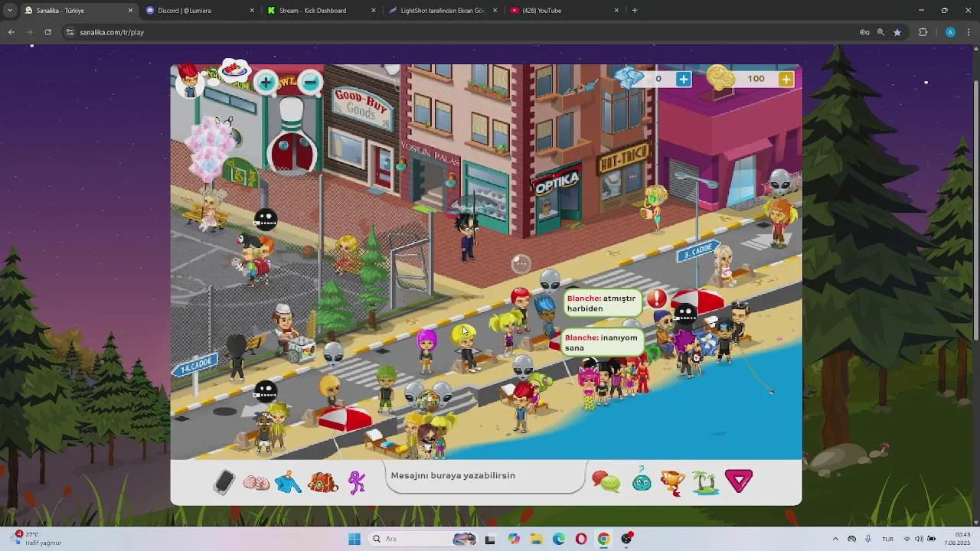Viewport: 980px width, 551px height.
Task: Open a new browser tab
Action: [x=635, y=11]
